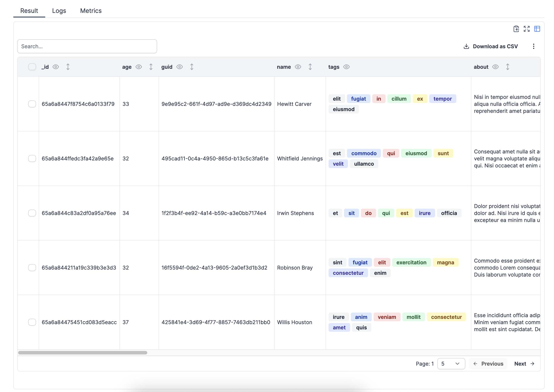Click the horizontal table scrollbar

[83, 353]
